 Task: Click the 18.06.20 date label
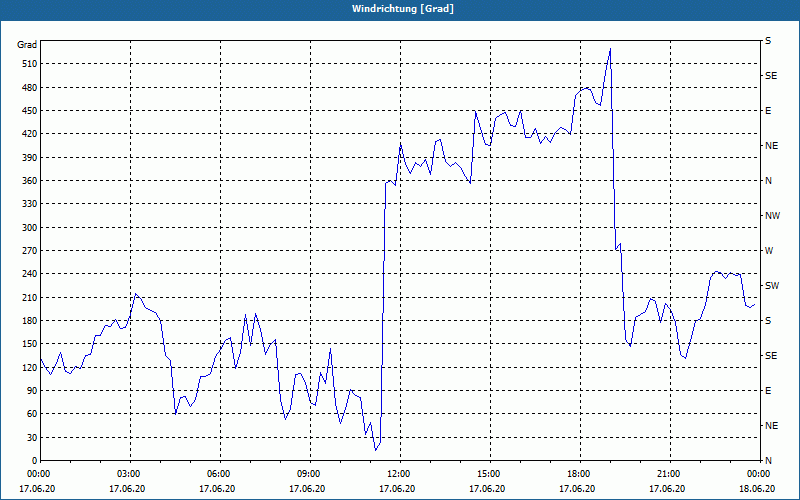click(757, 489)
